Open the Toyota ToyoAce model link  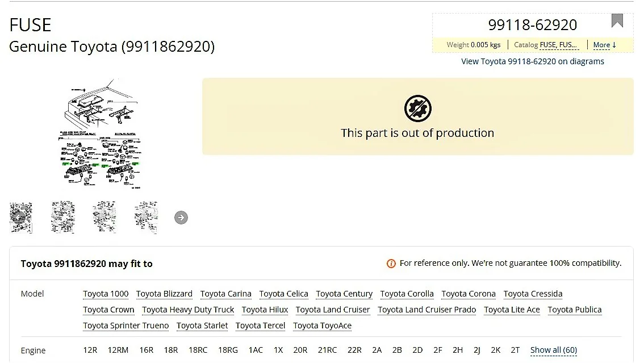[x=322, y=326]
